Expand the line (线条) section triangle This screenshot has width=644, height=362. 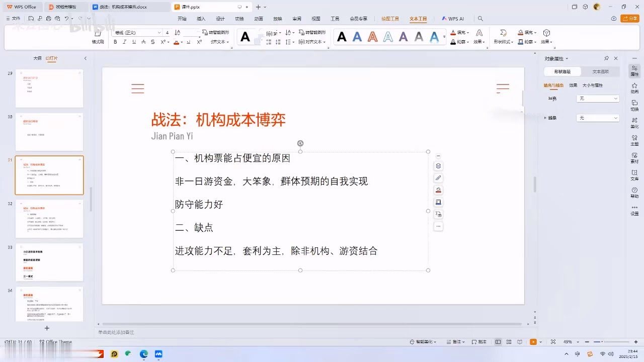coord(545,118)
